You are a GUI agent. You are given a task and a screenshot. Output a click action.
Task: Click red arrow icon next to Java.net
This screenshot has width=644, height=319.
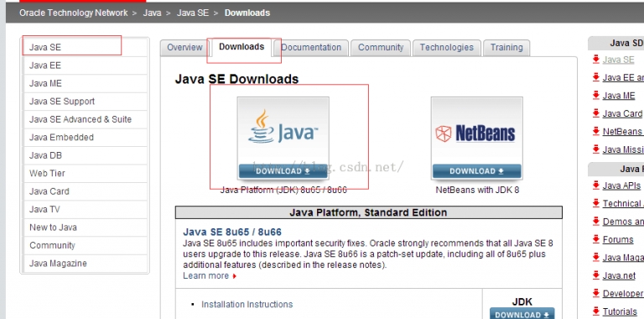596,275
